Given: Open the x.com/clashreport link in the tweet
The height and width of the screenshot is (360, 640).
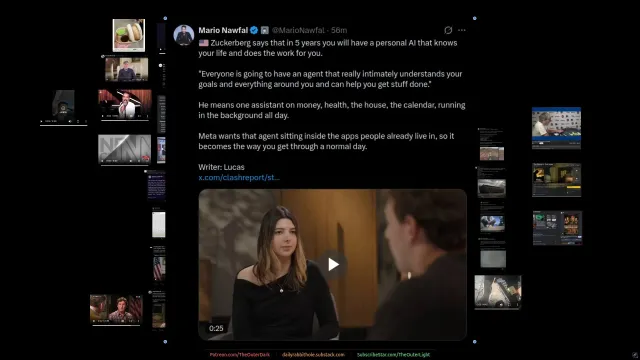Looking at the screenshot, I should point(239,178).
